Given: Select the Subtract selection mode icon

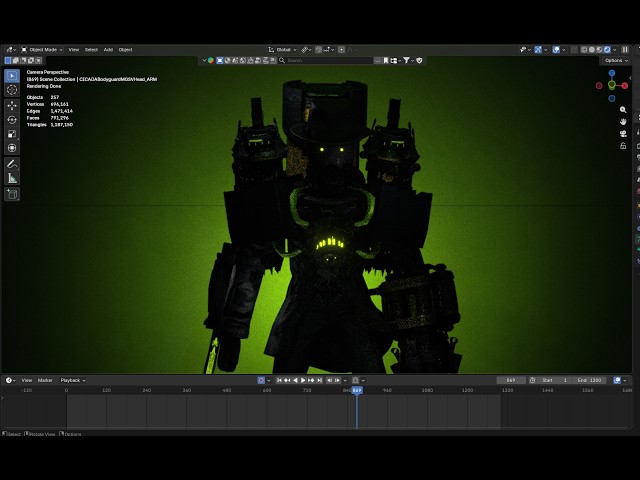Looking at the screenshot, I should tap(23, 60).
